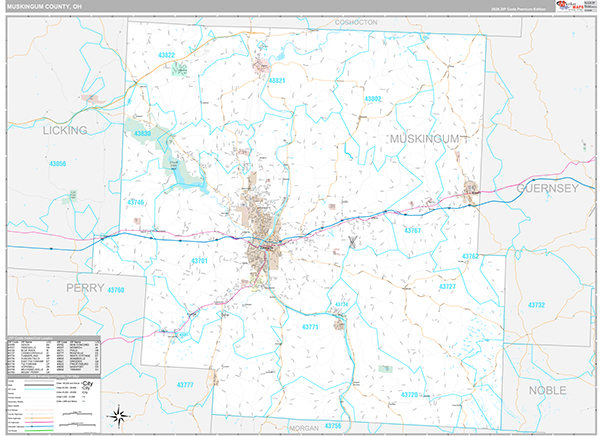Click the airport symbol east of Zanesville
Image resolution: width=600 pixels, height=436 pixels.
(x=352, y=242)
